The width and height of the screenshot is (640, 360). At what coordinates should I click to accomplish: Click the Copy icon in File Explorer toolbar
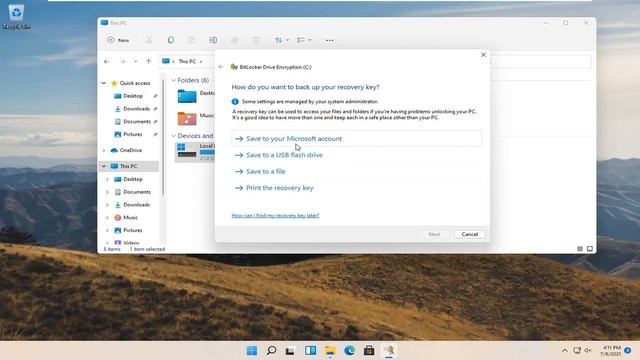[171, 40]
